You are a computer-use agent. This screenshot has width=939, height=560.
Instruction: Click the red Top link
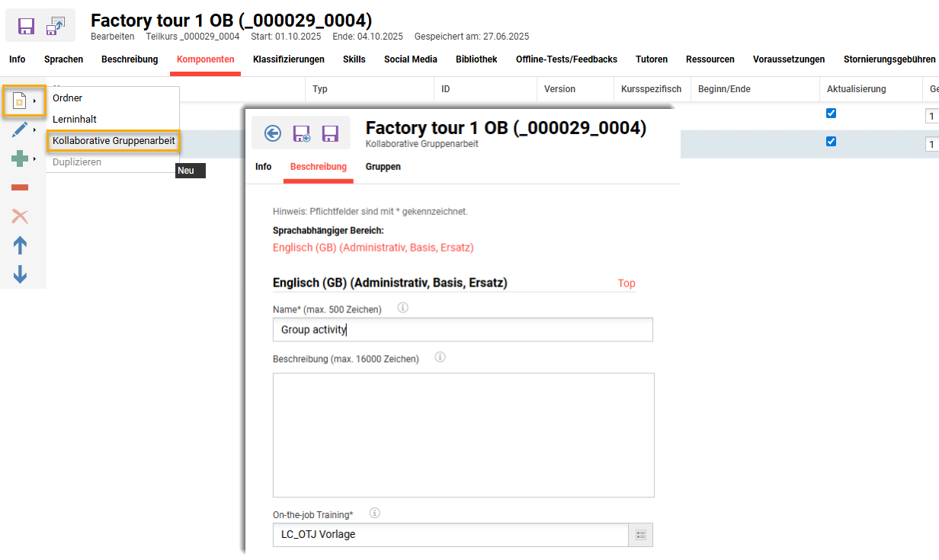click(626, 283)
